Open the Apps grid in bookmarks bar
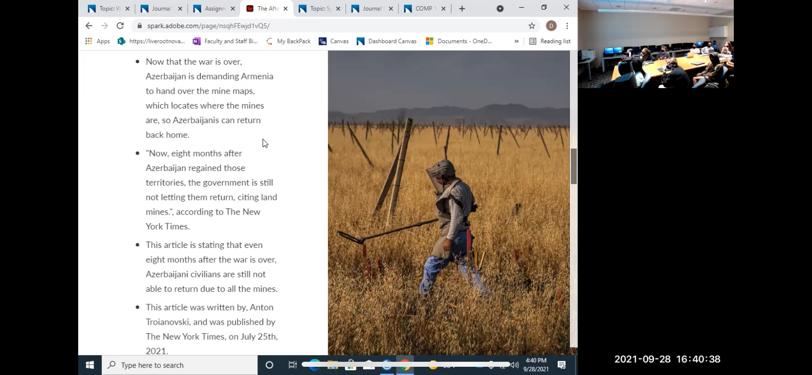 pos(97,41)
